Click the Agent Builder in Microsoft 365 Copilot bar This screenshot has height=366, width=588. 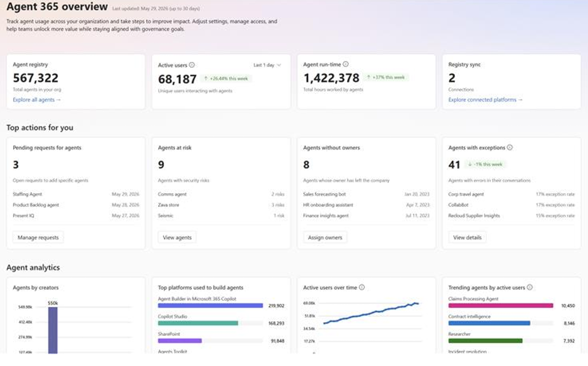click(x=210, y=306)
